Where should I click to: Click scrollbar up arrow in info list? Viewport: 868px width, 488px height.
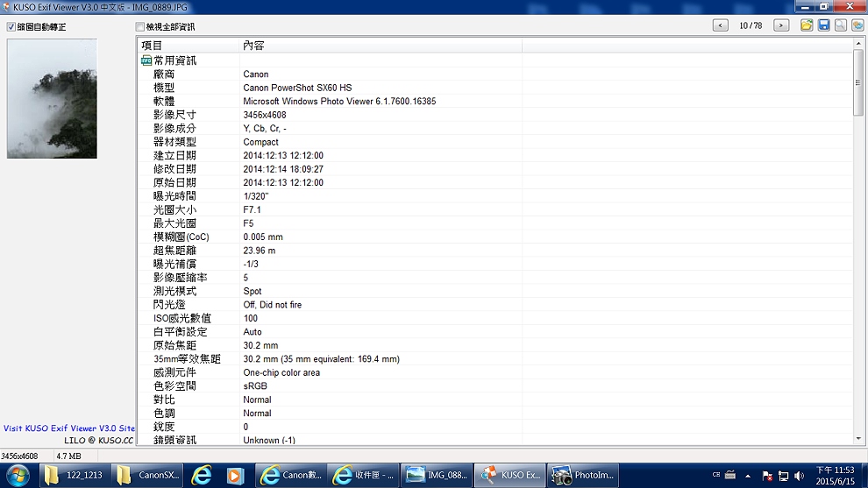(x=858, y=43)
